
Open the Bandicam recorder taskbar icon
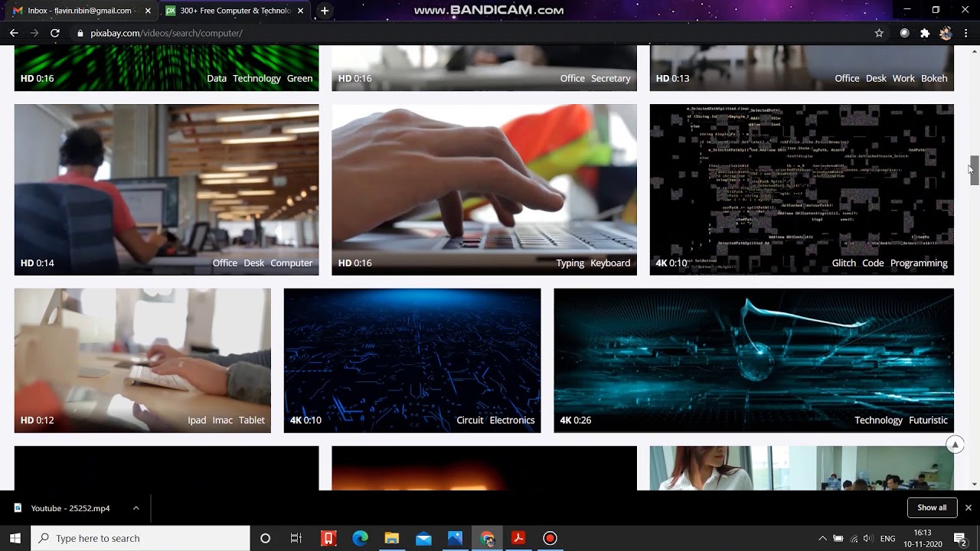tap(550, 538)
